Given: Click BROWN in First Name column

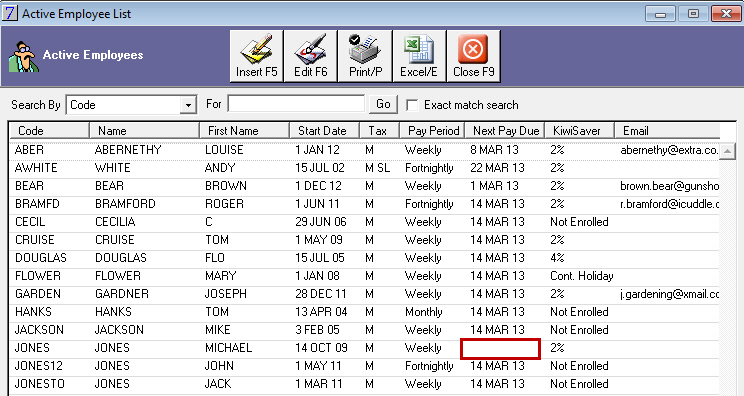Looking at the screenshot, I should (226, 186).
